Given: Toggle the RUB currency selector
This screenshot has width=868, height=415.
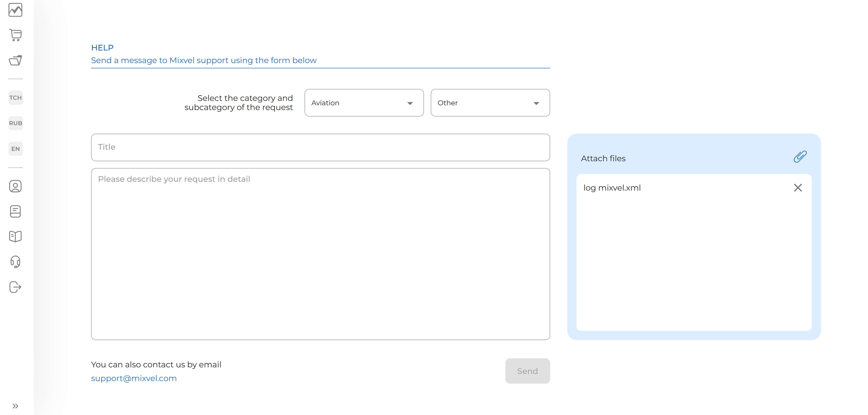Looking at the screenshot, I should [x=16, y=123].
